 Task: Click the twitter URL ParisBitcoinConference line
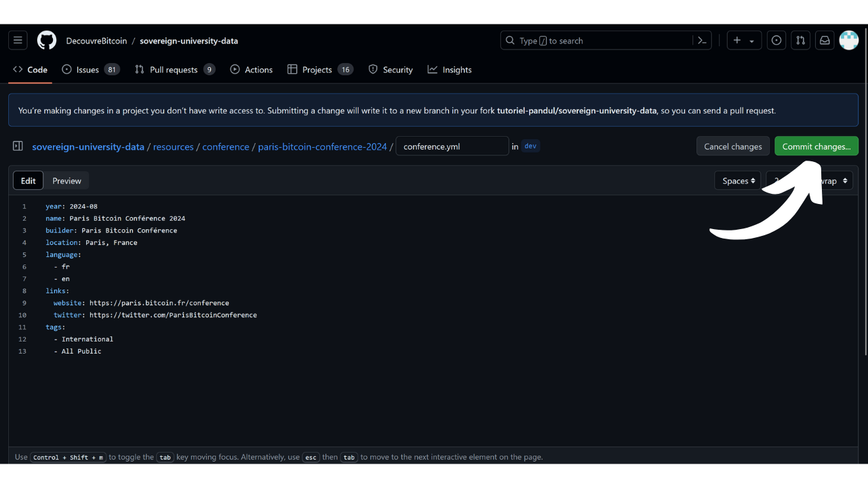click(x=155, y=315)
